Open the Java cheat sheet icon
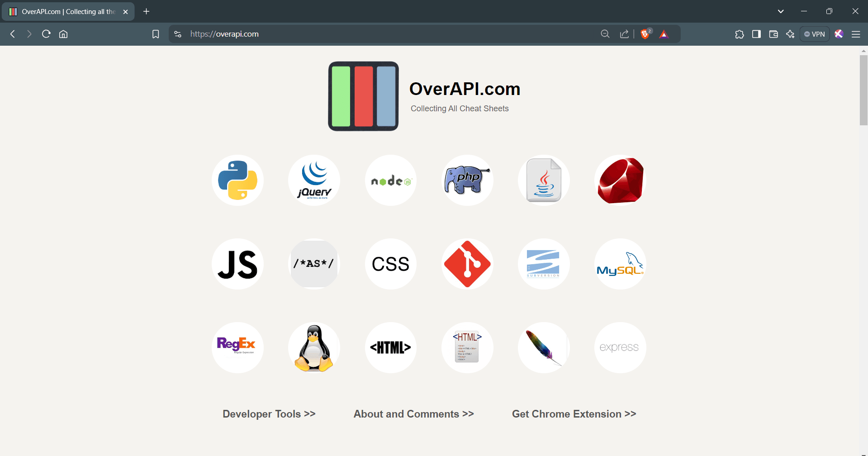Viewport: 868px width, 456px height. point(544,180)
